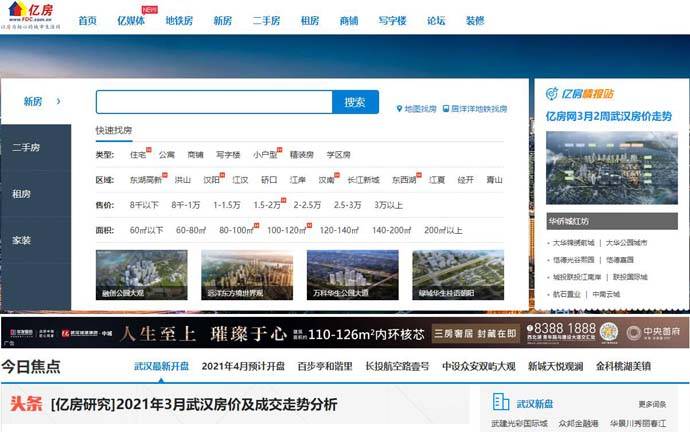Screen dimensions: 690x432
Task: Click the 大华锦绣前城 link
Action: 573,243
